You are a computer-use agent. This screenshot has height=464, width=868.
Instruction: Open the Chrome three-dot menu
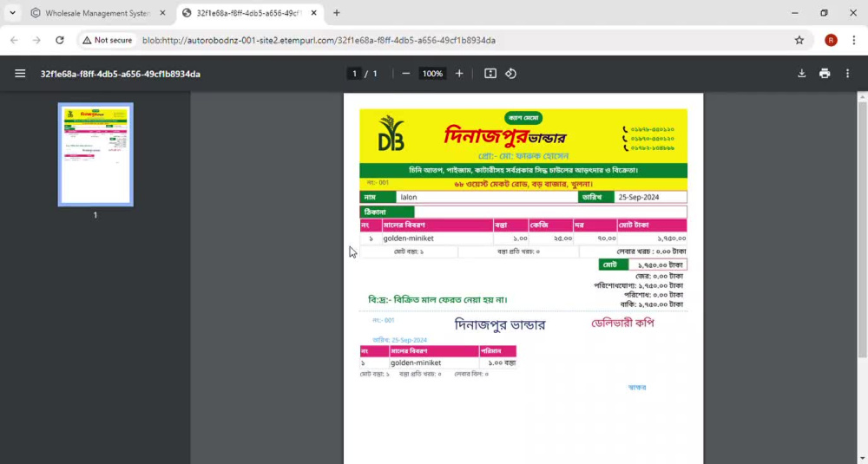click(853, 41)
